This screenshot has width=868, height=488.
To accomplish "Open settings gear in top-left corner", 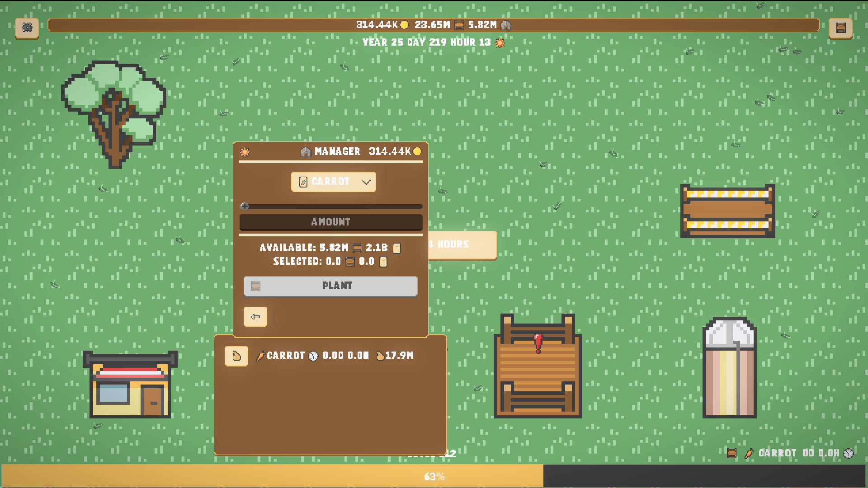I will (x=27, y=28).
